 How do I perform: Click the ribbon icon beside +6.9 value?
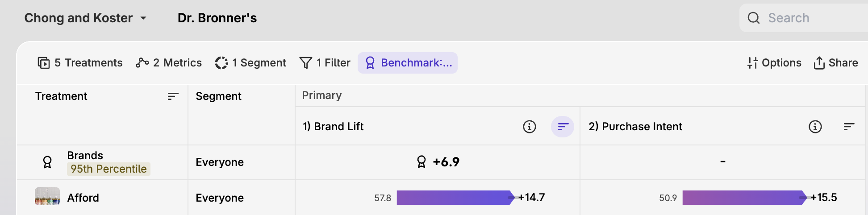pos(421,161)
